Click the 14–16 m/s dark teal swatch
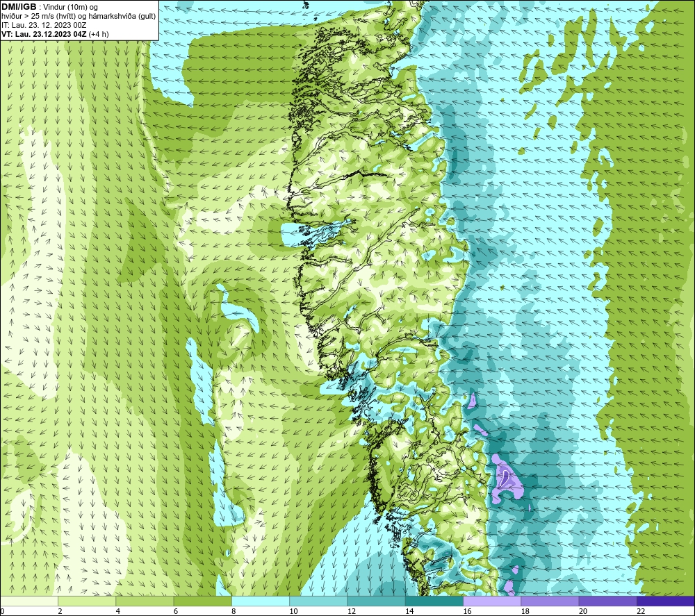The width and height of the screenshot is (695, 616). coord(434,601)
